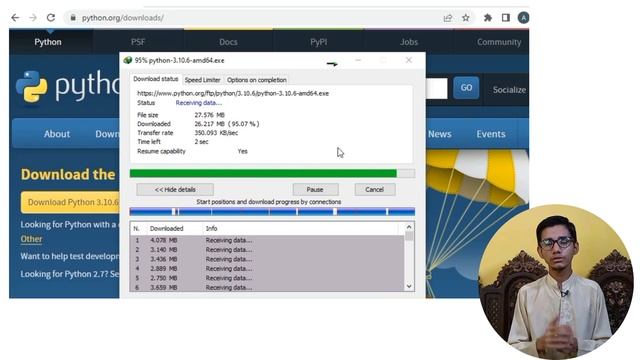Open the Events menu item

[x=491, y=134]
